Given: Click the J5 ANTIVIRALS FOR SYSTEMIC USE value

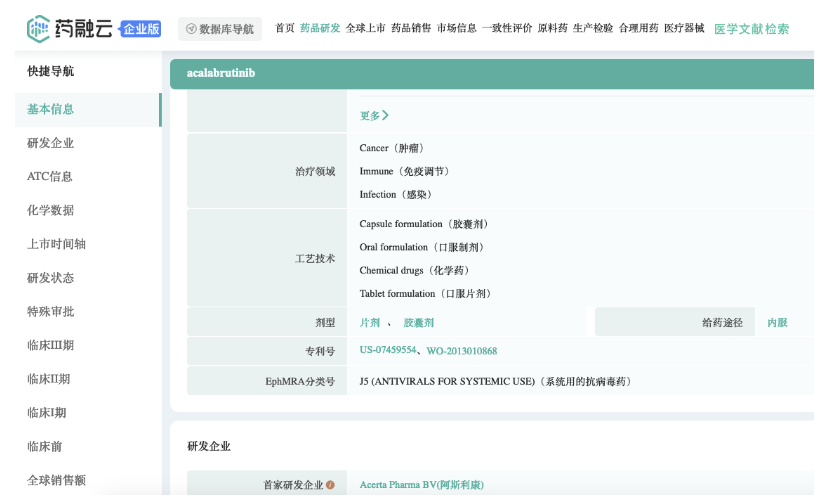Looking at the screenshot, I should tap(495, 382).
